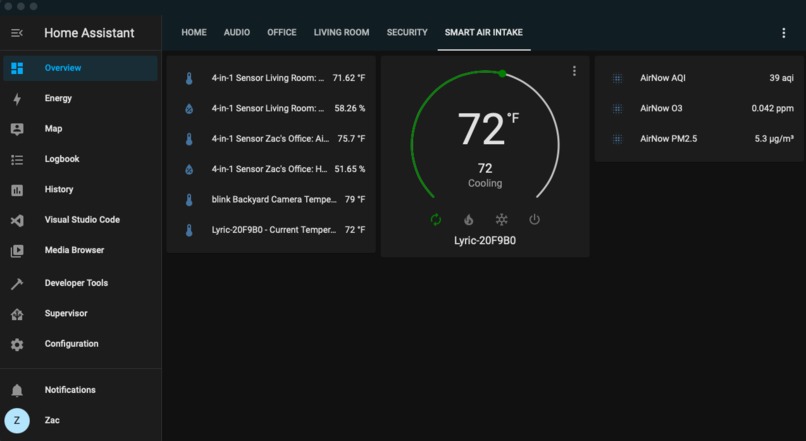
Task: Click the 5.3 µg/m³ PM2.5 value
Action: click(774, 139)
